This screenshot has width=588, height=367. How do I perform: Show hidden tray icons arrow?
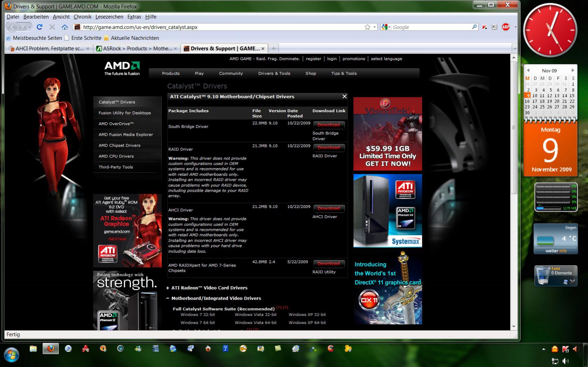pyautogui.click(x=544, y=349)
